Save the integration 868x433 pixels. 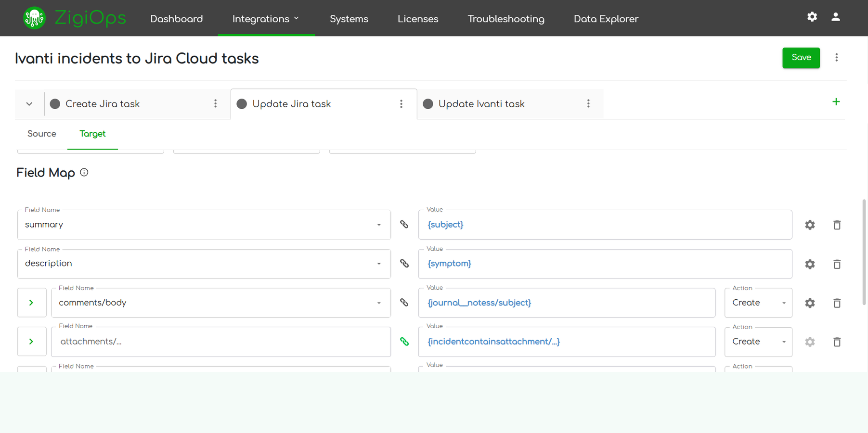[x=801, y=58]
